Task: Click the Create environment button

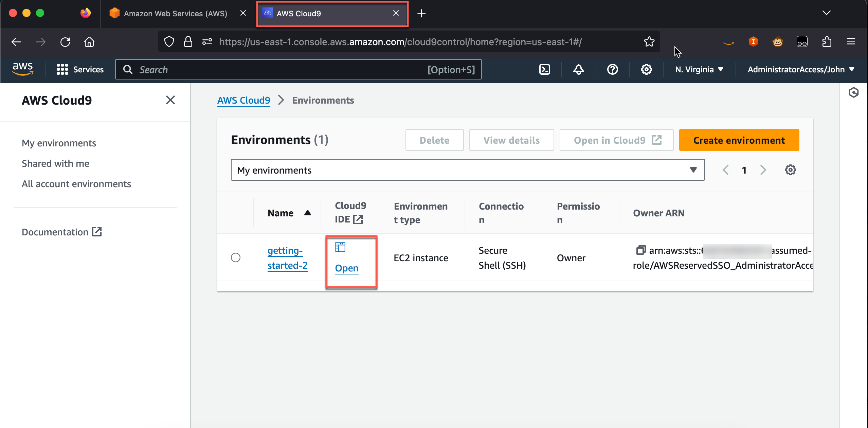Action: [x=739, y=140]
